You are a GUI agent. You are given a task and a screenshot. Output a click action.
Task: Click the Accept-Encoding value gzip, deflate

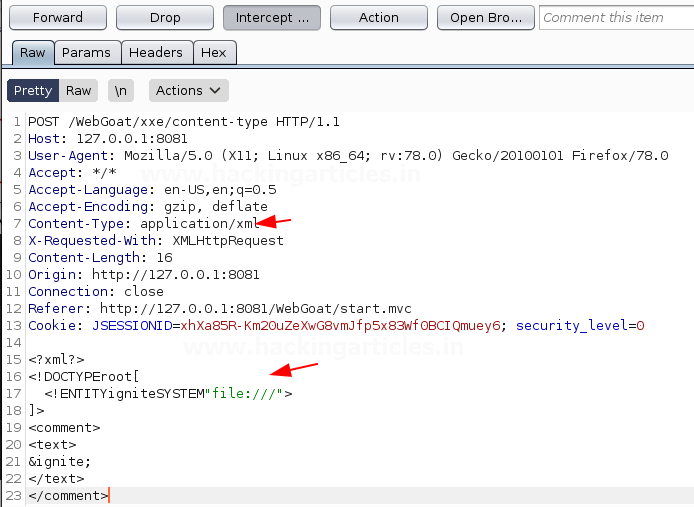tap(216, 207)
